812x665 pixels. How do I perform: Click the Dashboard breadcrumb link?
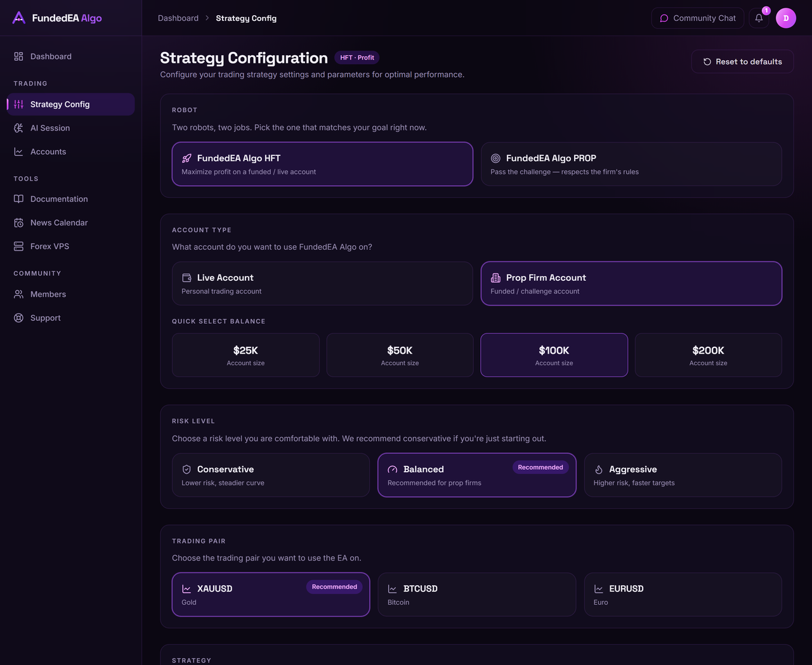point(178,18)
